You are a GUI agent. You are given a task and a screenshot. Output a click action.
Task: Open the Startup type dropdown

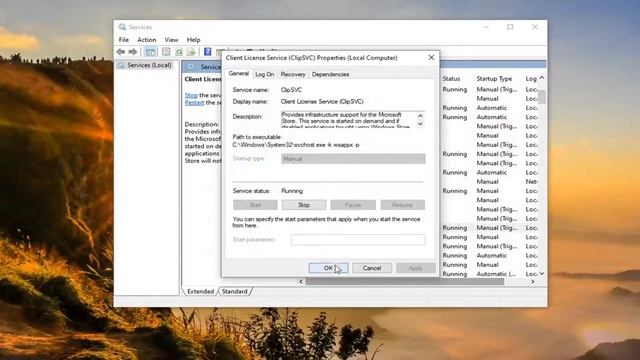(x=353, y=159)
